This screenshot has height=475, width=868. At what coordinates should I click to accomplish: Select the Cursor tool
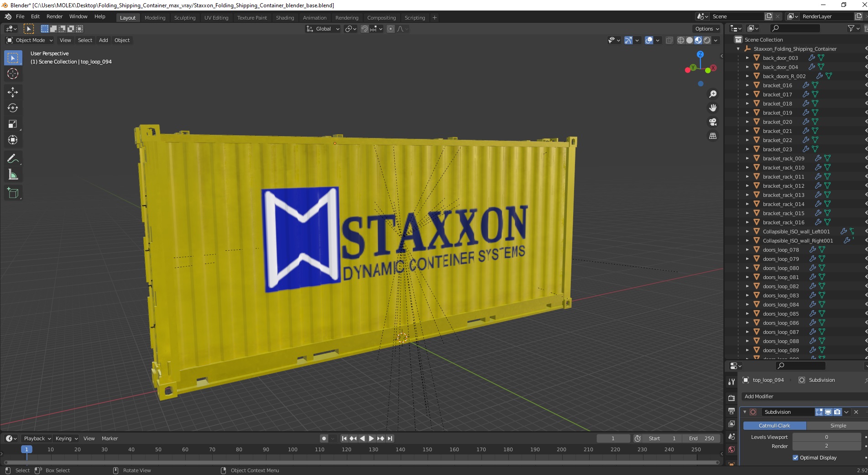click(x=13, y=74)
